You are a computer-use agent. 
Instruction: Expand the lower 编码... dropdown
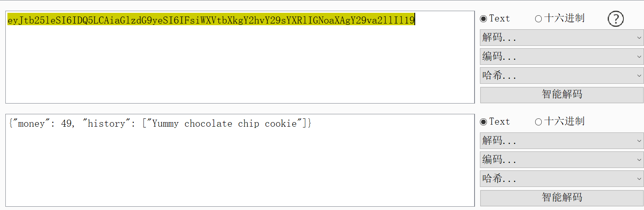pyautogui.click(x=562, y=160)
